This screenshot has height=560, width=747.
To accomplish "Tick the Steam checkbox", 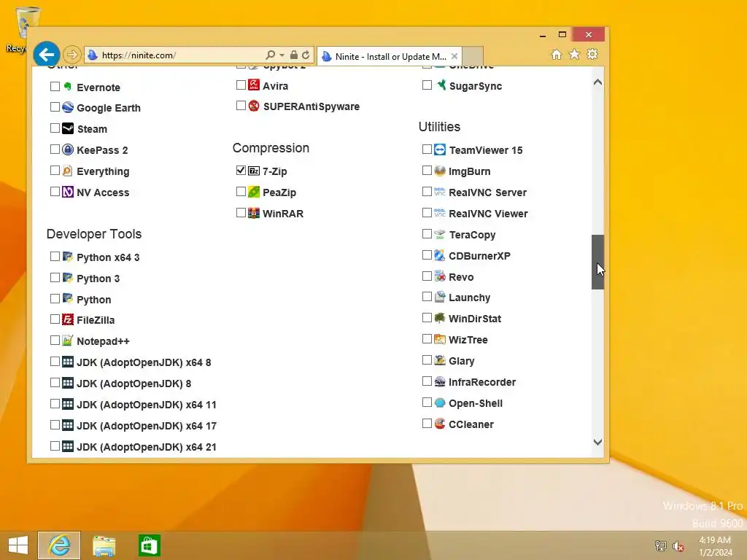I will coord(55,128).
